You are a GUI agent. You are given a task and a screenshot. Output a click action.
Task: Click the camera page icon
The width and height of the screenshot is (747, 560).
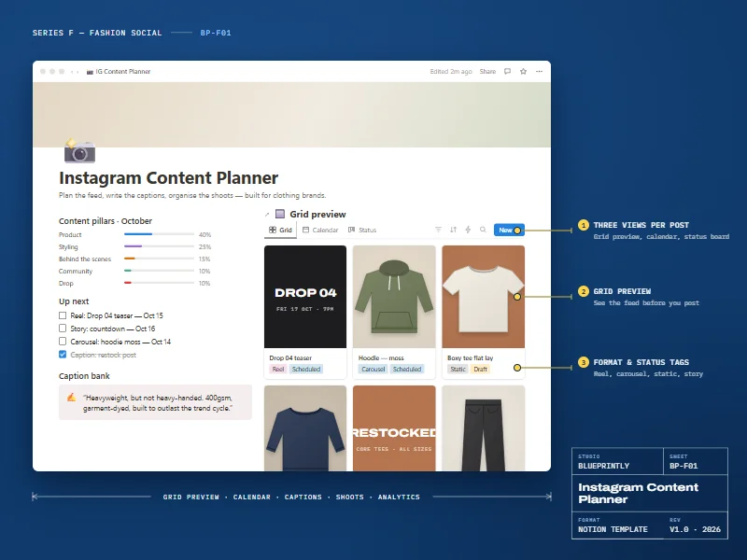coord(79,150)
